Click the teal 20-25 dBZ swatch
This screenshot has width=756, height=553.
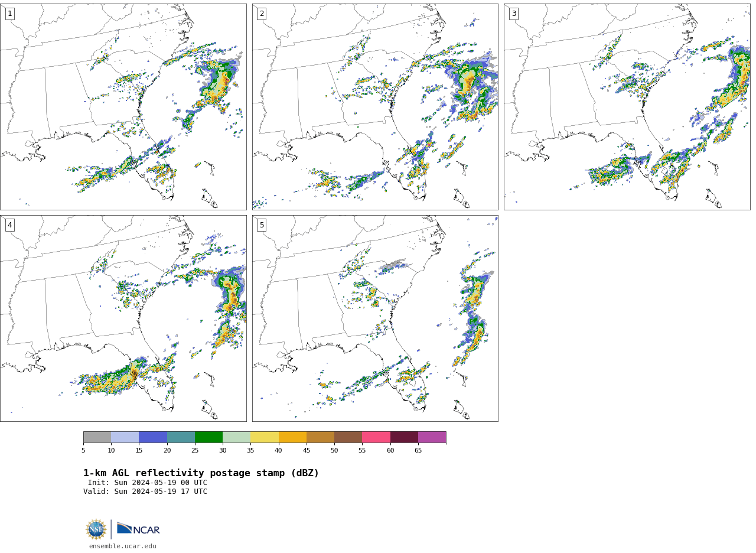pyautogui.click(x=181, y=437)
